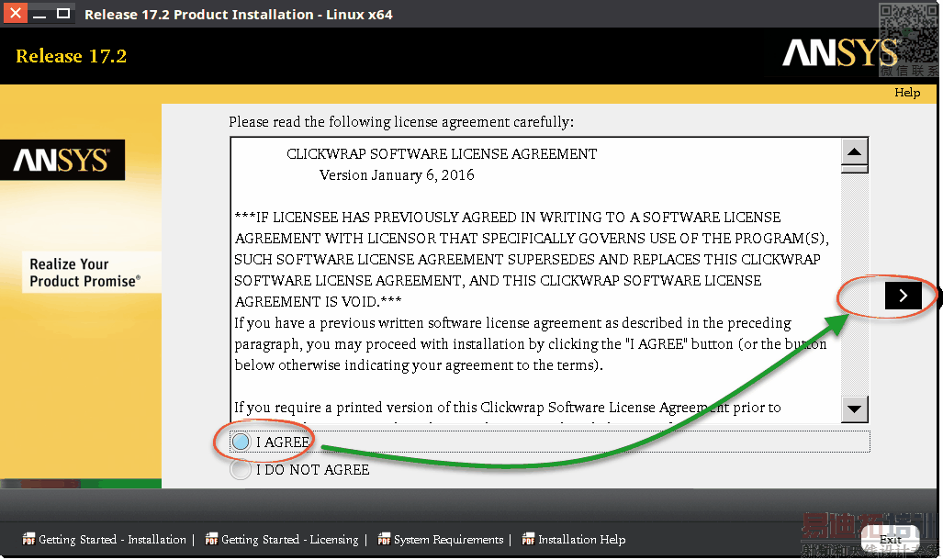
Task: Click the license scrollbar down arrow
Action: 855,409
